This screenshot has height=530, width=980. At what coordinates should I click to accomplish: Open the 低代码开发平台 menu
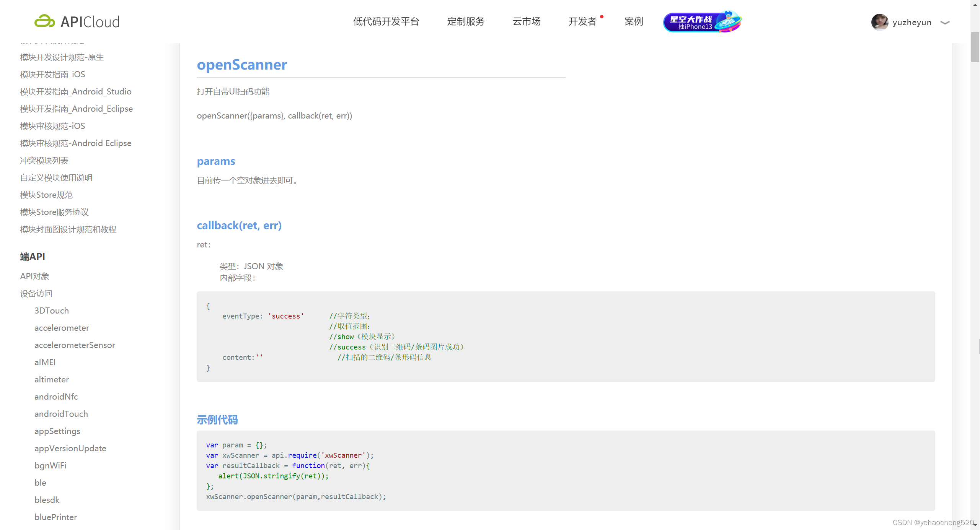click(x=386, y=21)
